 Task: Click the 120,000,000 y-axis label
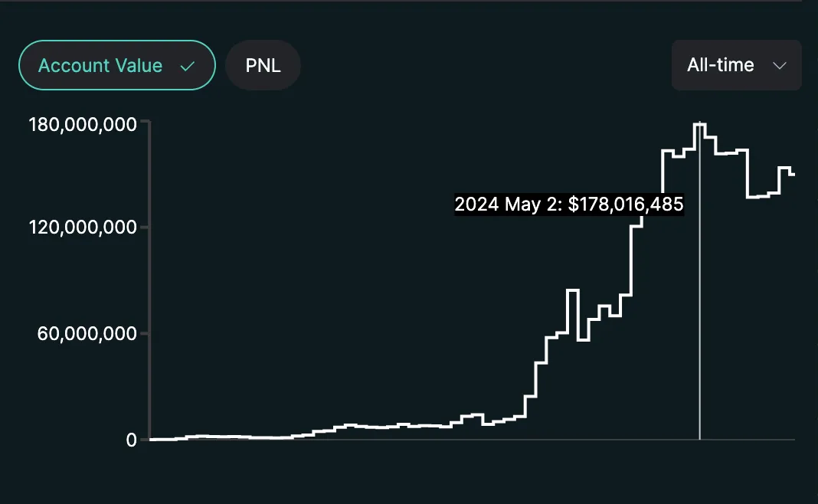(82, 227)
